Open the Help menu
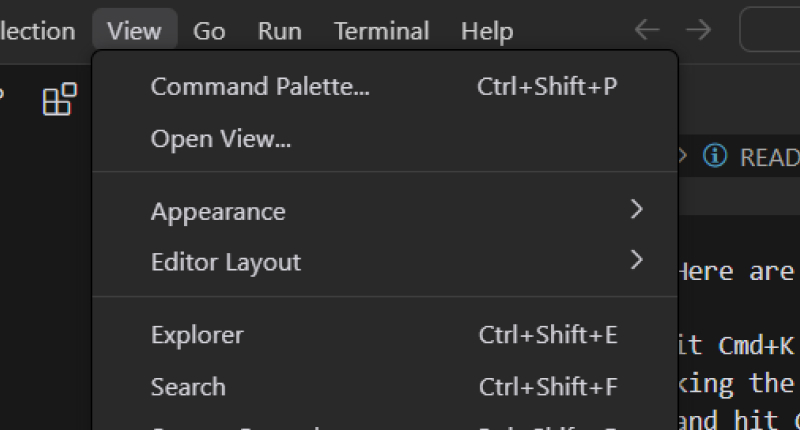 487,31
